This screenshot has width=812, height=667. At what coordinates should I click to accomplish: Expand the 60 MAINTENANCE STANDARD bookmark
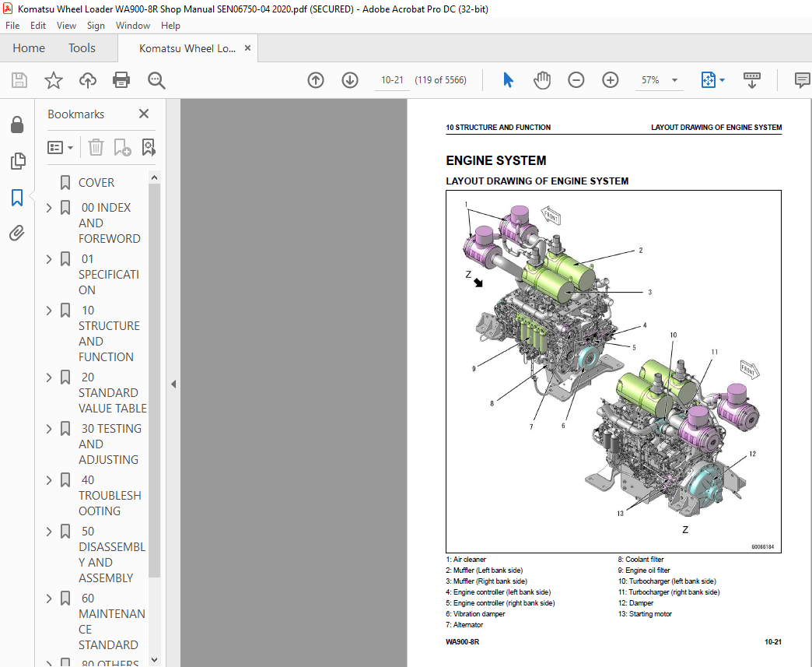pos(49,599)
